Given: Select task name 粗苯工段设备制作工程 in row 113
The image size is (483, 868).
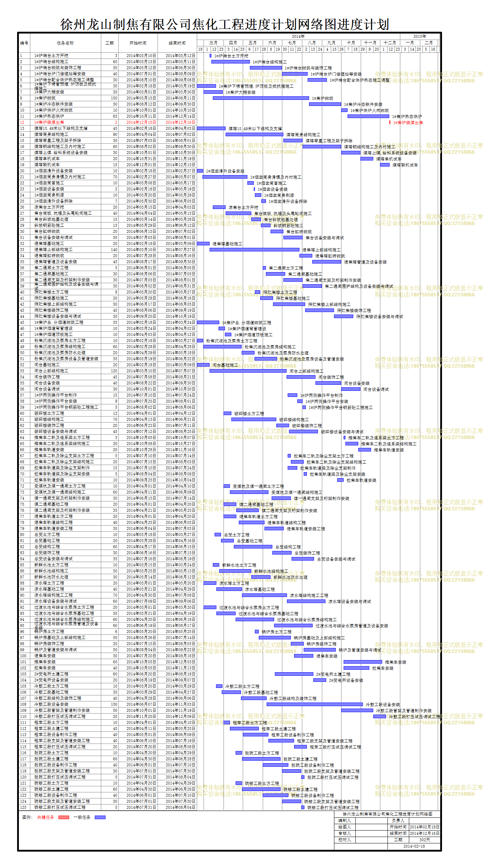Looking at the screenshot, I should [56, 735].
